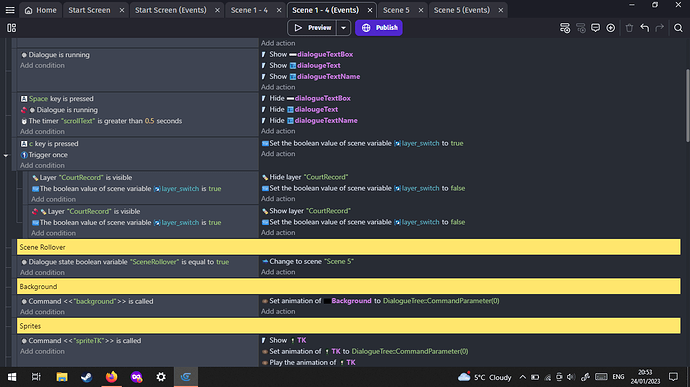690x387 pixels.
Task: Click the undo arrow icon
Action: [x=645, y=28]
